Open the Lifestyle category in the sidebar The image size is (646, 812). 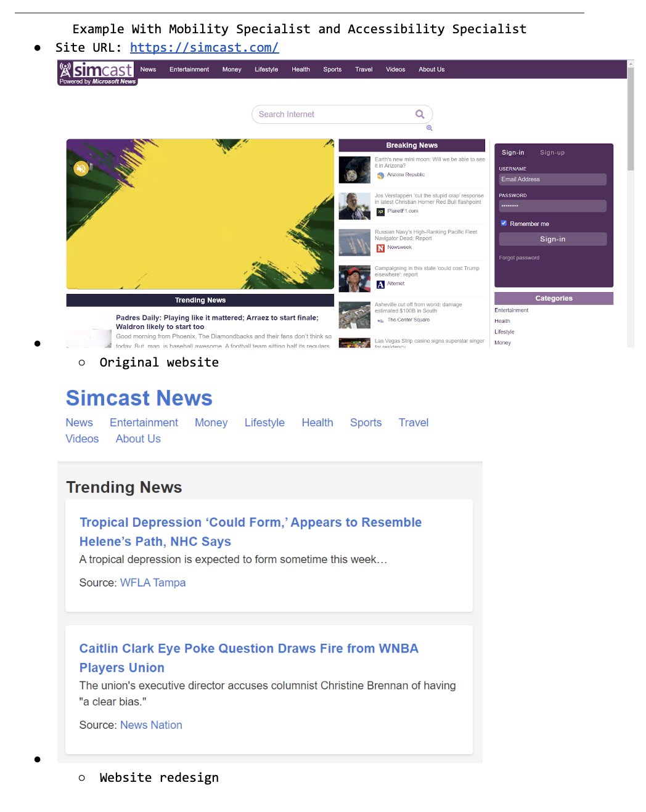[x=504, y=332]
